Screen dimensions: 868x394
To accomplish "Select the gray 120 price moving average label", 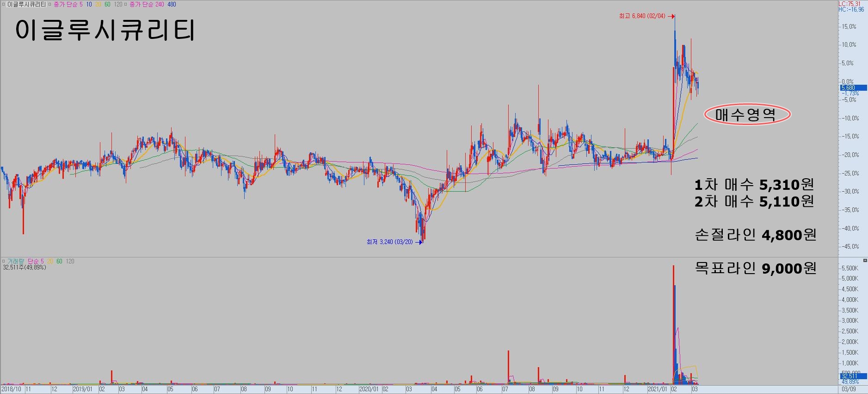I will point(118,4).
